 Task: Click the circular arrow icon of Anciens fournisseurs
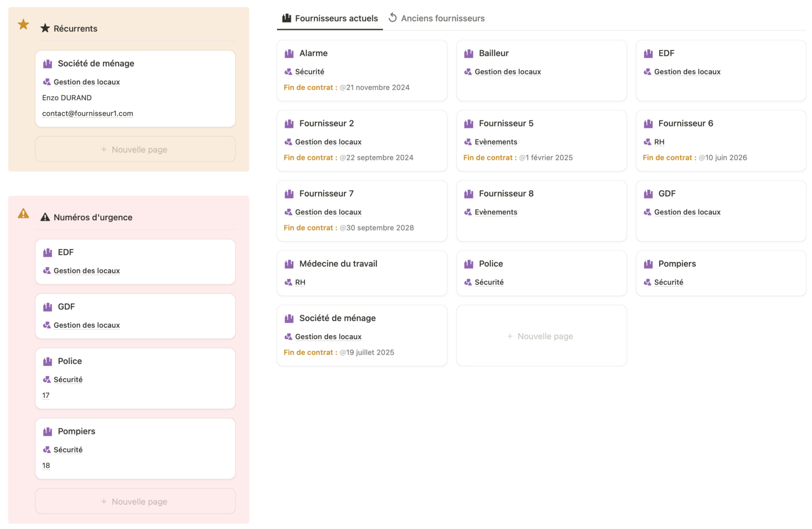tap(392, 18)
